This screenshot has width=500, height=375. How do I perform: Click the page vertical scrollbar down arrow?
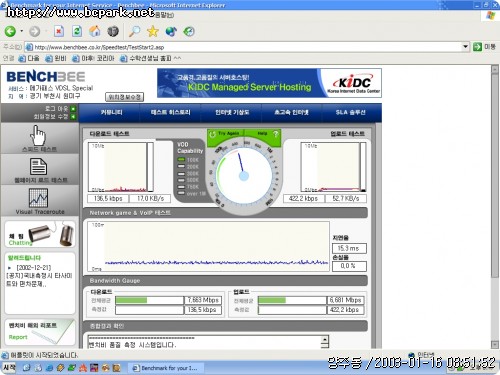(x=495, y=345)
